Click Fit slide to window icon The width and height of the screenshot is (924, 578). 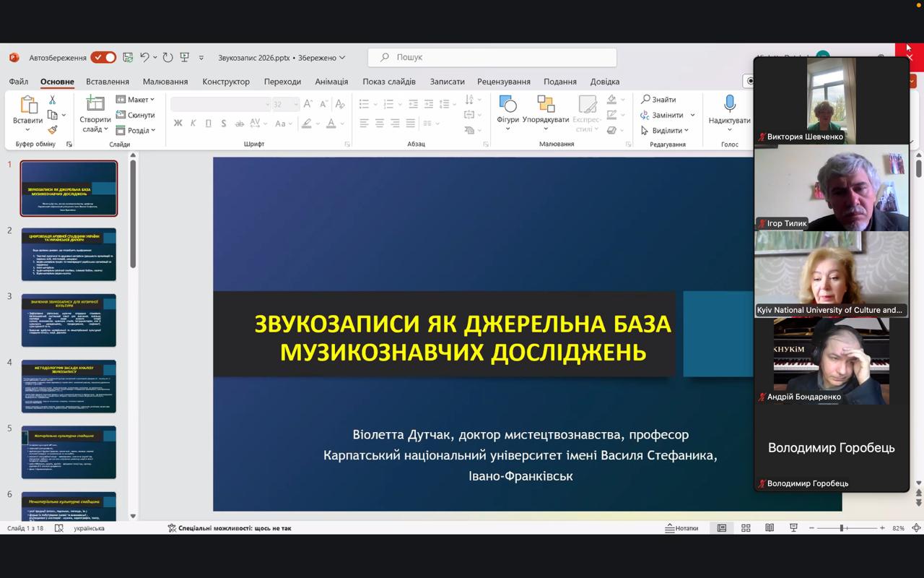916,528
